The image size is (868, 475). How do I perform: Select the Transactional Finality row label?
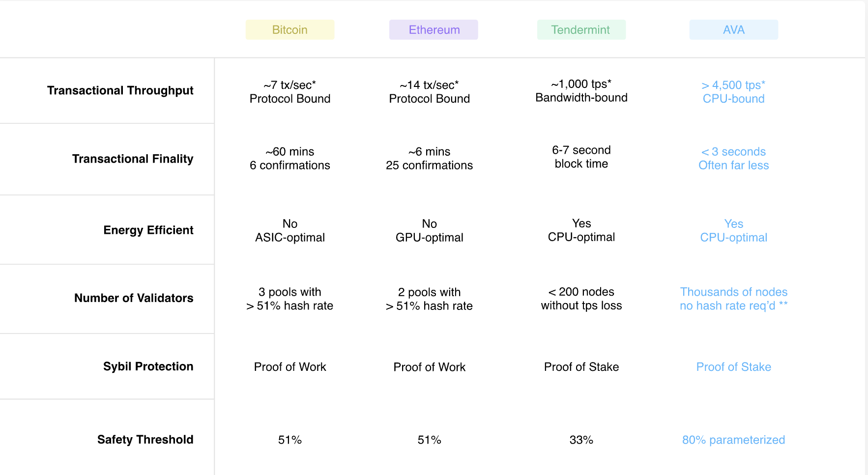[x=133, y=159]
